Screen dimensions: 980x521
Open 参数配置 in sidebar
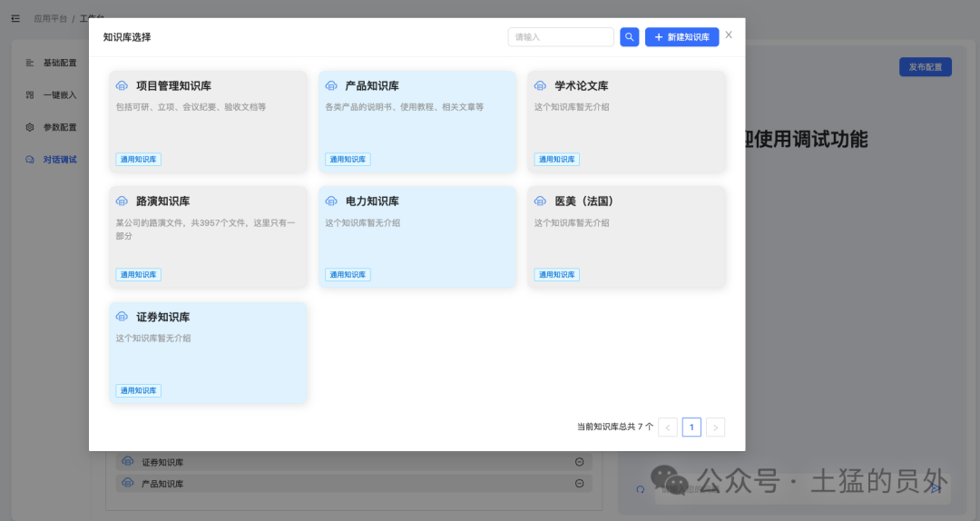(60, 127)
